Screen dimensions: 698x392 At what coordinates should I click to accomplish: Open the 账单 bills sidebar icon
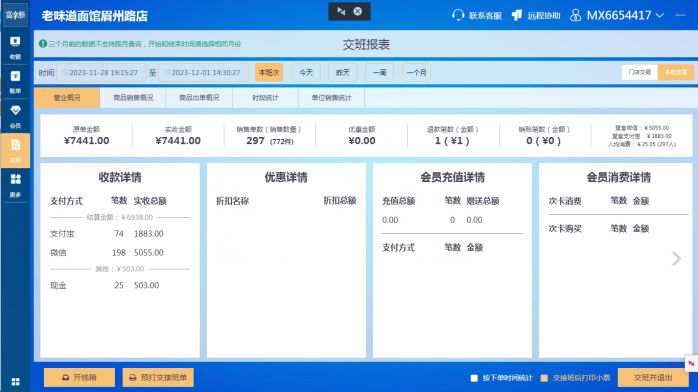pyautogui.click(x=15, y=82)
